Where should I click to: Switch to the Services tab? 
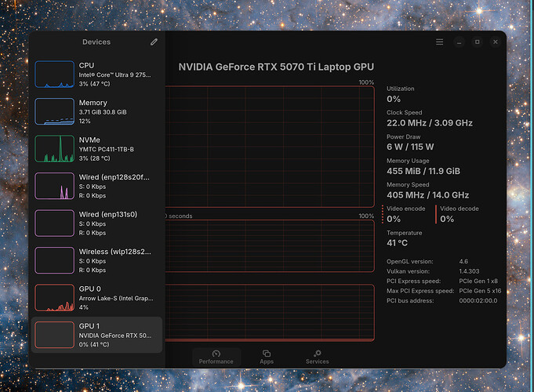(317, 358)
